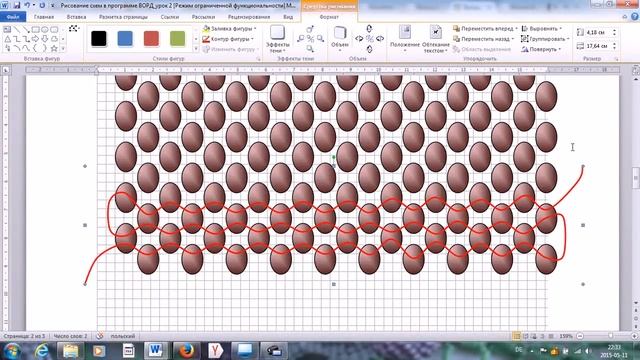Expand Shape Fill dropdown
Viewport: 640px width, 360px height.
255,29
